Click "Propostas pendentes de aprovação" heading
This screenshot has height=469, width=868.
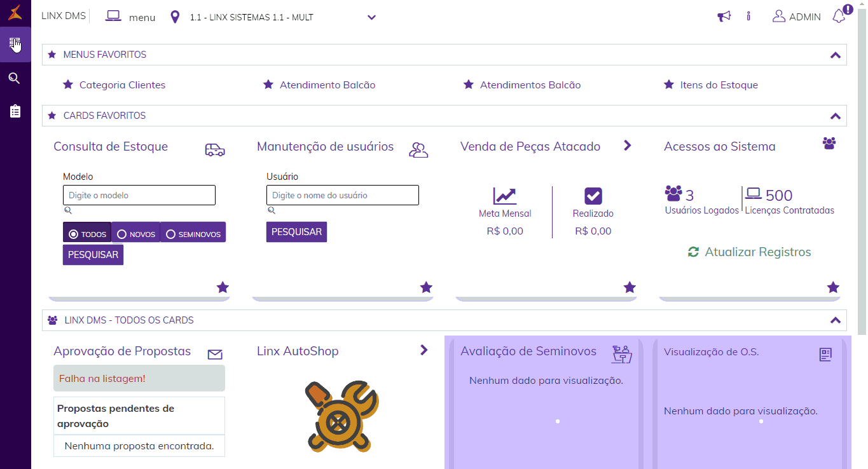click(x=116, y=416)
